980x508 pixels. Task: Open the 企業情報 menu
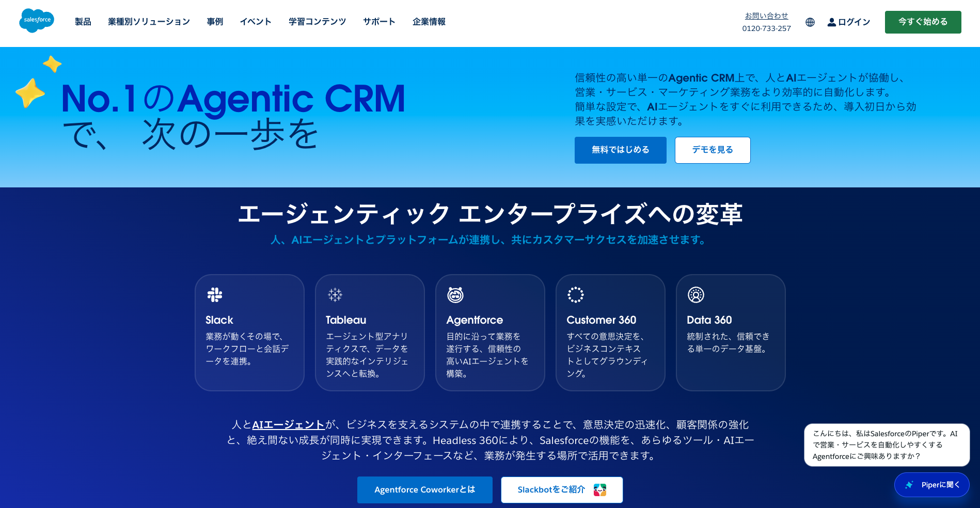coord(429,22)
